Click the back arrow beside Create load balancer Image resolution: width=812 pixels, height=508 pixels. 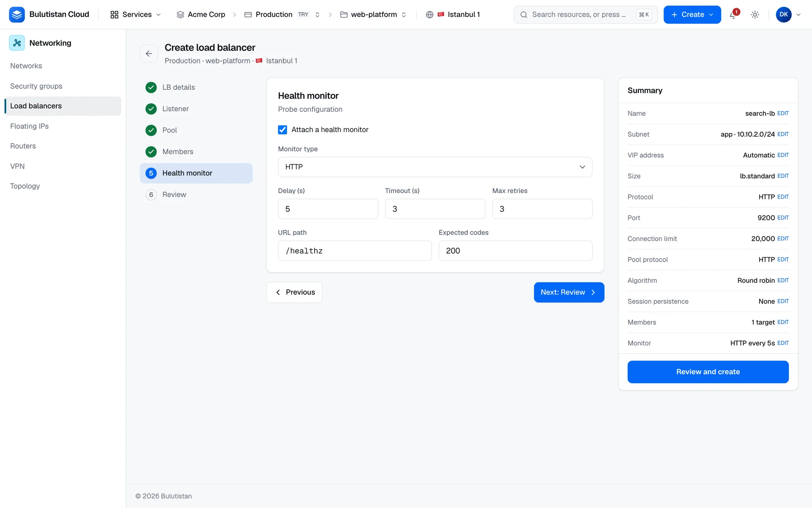point(149,54)
